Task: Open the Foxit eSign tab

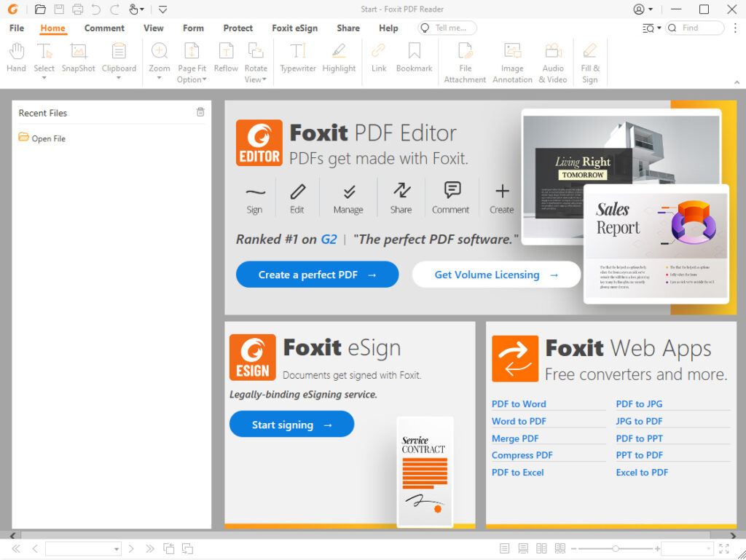Action: click(294, 28)
